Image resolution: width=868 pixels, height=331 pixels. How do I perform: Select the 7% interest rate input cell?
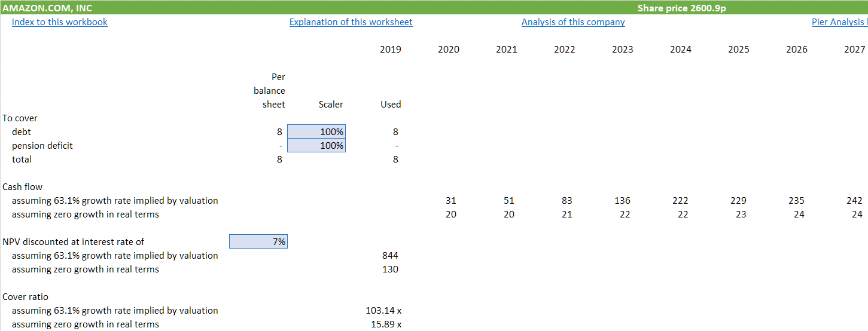point(258,241)
